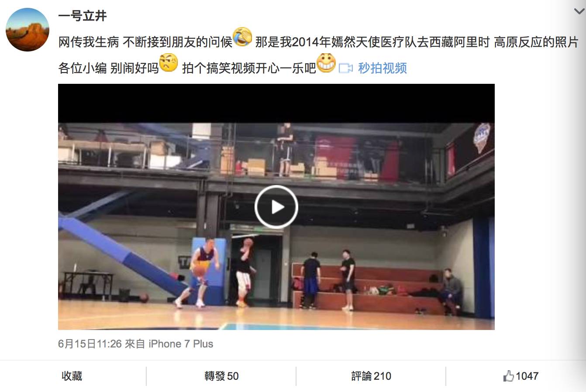Image resolution: width=586 pixels, height=392 pixels.
Task: Like the post with thumbs-up icon
Action: [508, 376]
